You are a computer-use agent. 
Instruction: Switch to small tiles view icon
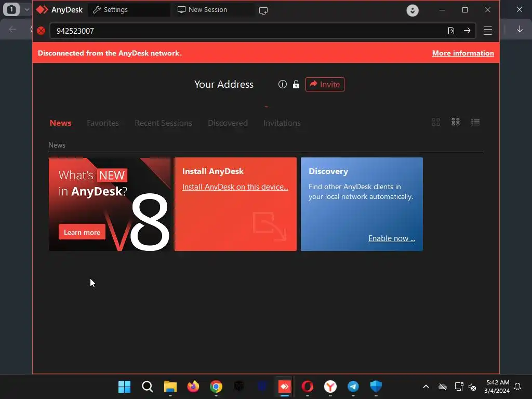pyautogui.click(x=456, y=122)
